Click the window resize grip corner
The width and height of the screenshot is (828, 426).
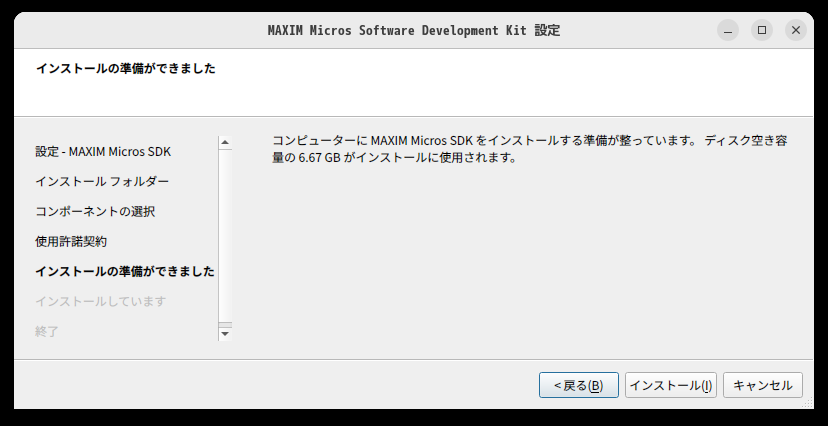[808, 403]
